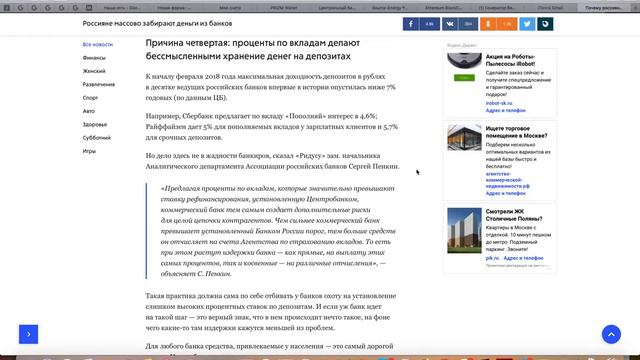Click pik.ru ad link
Image resolution: width=640 pixels, height=360 pixels.
click(492, 258)
